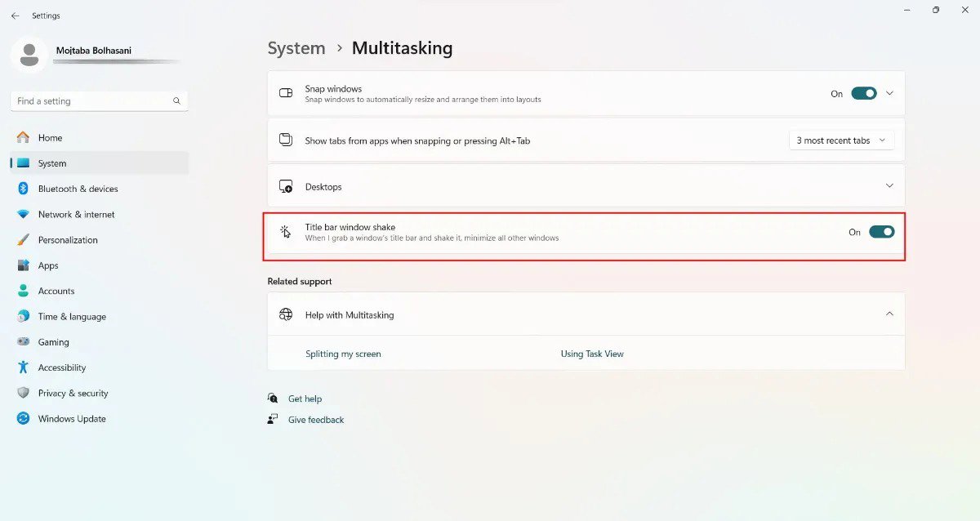Viewport: 980px width, 521px height.
Task: Collapse the Help with Multitasking section
Action: point(889,314)
